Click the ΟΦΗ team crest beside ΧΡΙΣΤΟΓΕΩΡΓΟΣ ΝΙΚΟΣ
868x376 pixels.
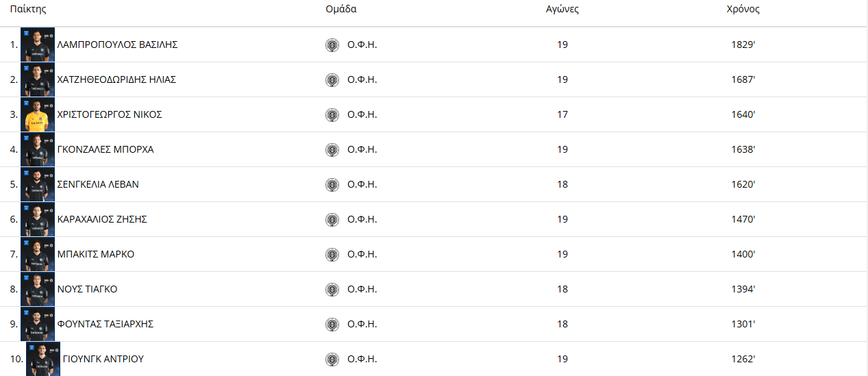[332, 115]
